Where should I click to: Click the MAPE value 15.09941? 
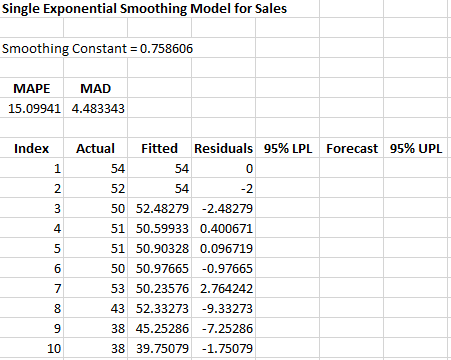tap(32, 109)
